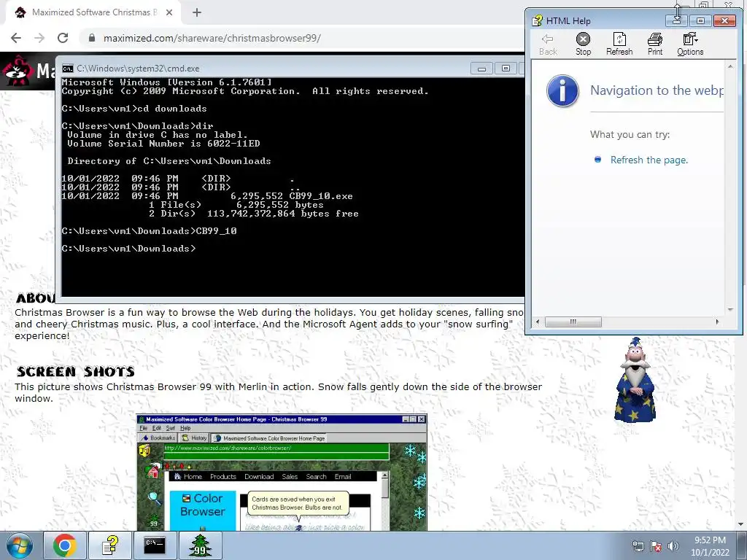
Task: Click the Chrome forward arrow
Action: 39,38
